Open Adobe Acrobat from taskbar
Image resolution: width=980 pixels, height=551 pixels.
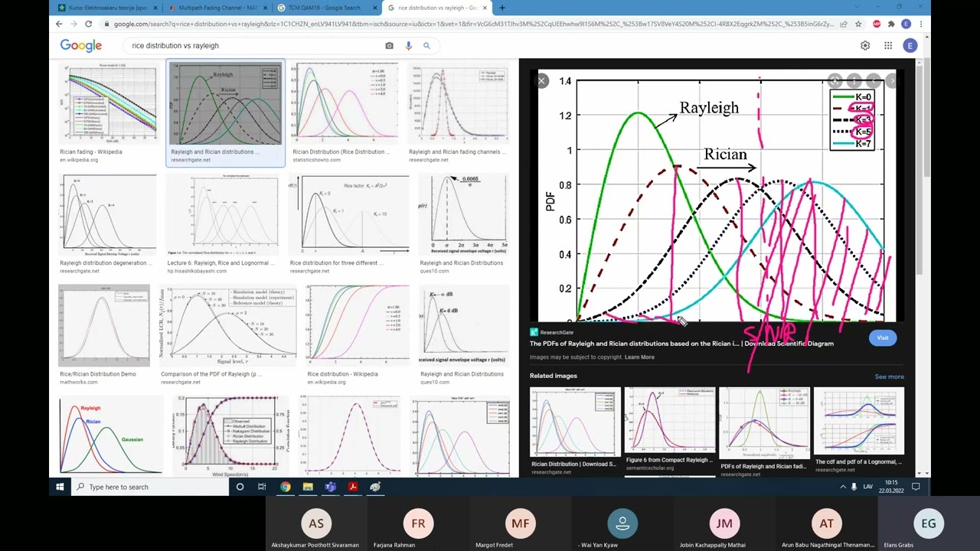[353, 487]
